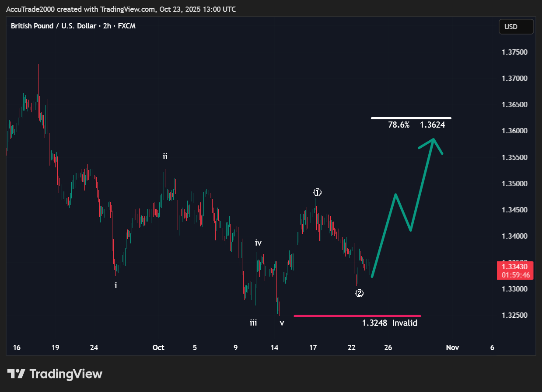Click the Nov date on time axis
542x392 pixels.
[452, 348]
